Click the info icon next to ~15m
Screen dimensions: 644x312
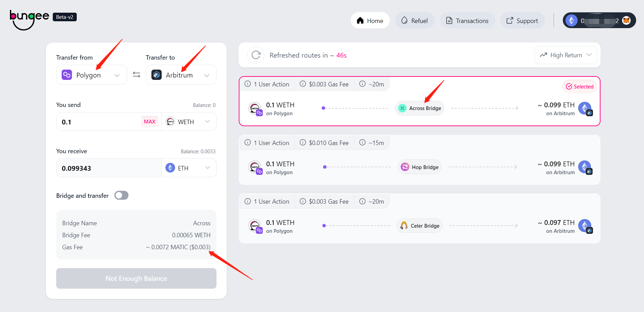(362, 143)
